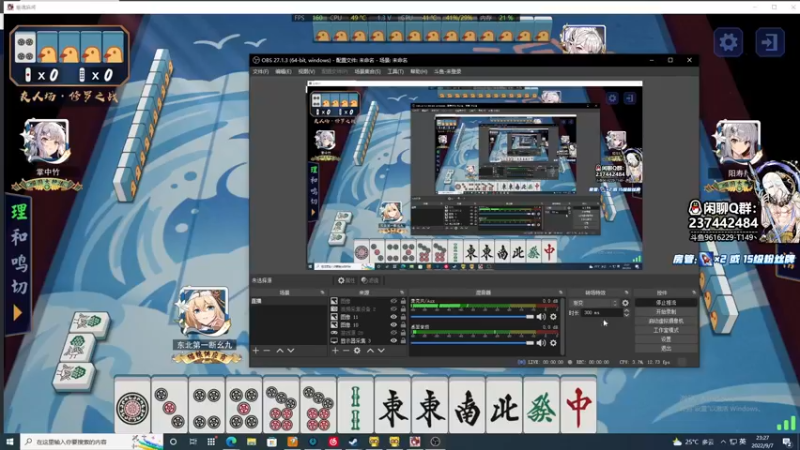Click Cortana circle icon on taskbar

(x=173, y=442)
